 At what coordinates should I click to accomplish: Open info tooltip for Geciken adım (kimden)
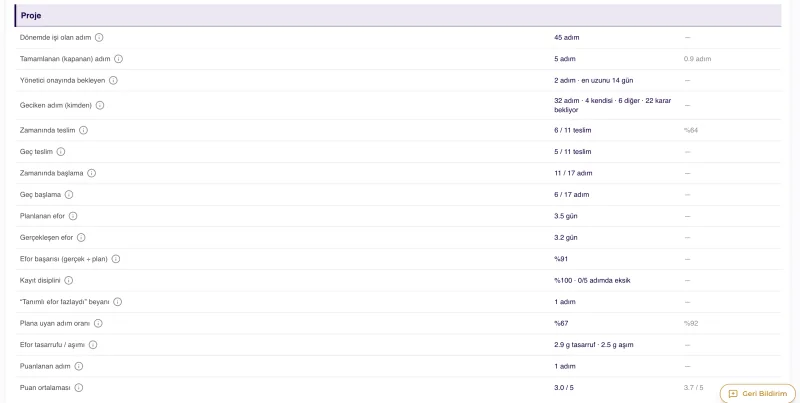pos(100,105)
